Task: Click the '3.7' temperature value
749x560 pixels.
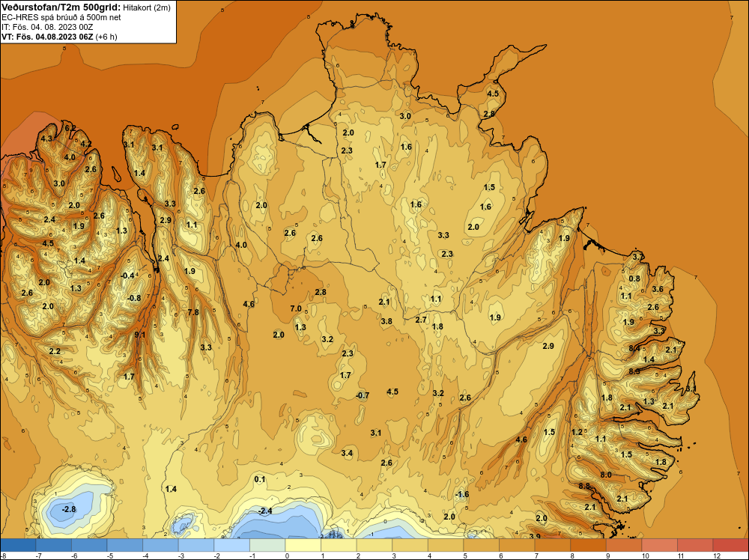Action: click(x=638, y=258)
